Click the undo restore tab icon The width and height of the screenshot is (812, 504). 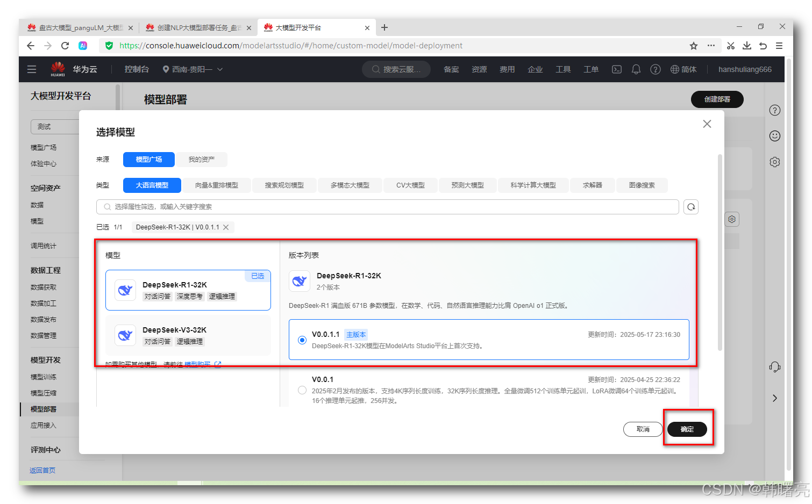[763, 46]
